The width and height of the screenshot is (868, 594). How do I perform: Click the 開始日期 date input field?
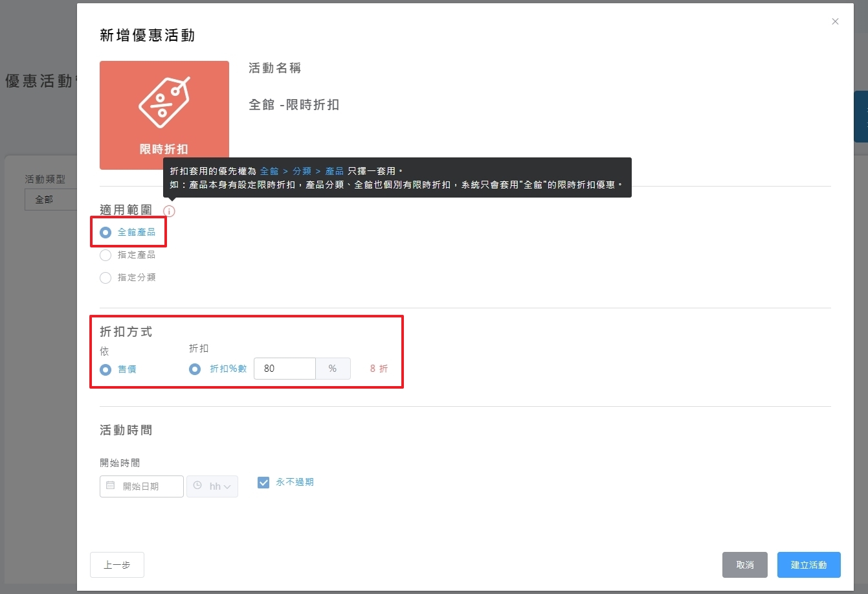pos(148,486)
